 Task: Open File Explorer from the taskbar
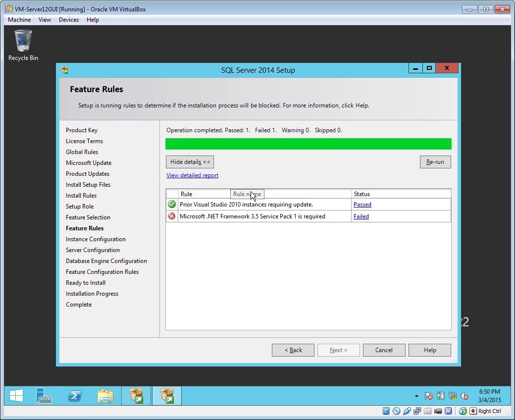105,396
